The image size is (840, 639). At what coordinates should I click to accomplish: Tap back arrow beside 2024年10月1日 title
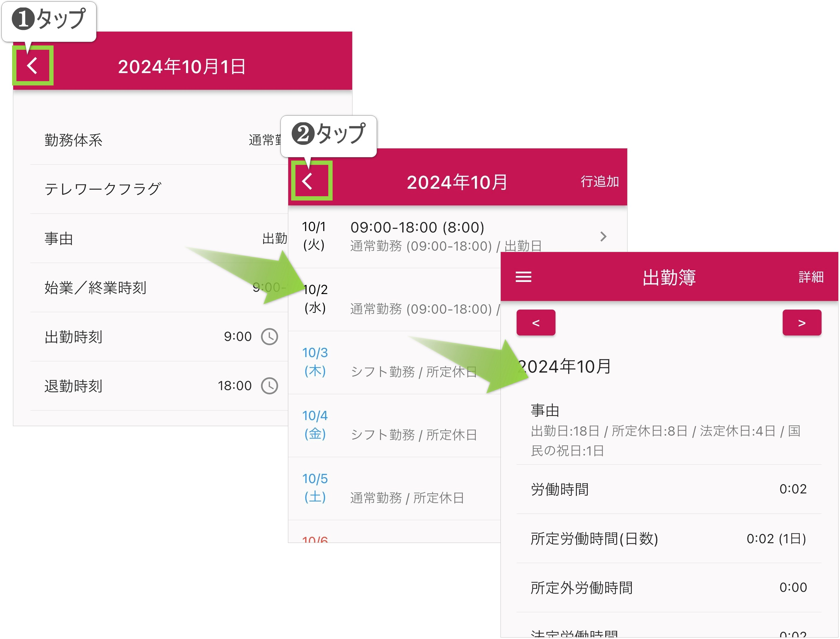33,66
